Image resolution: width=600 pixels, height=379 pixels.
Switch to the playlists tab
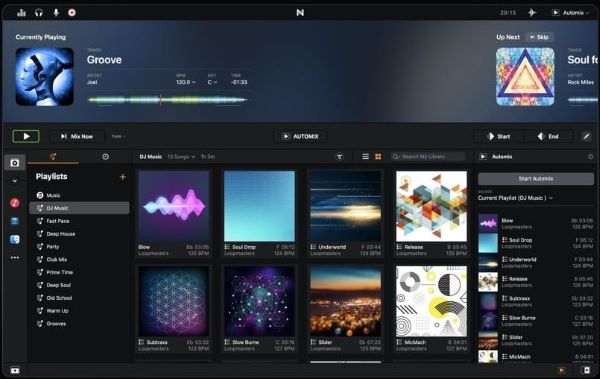pyautogui.click(x=53, y=157)
